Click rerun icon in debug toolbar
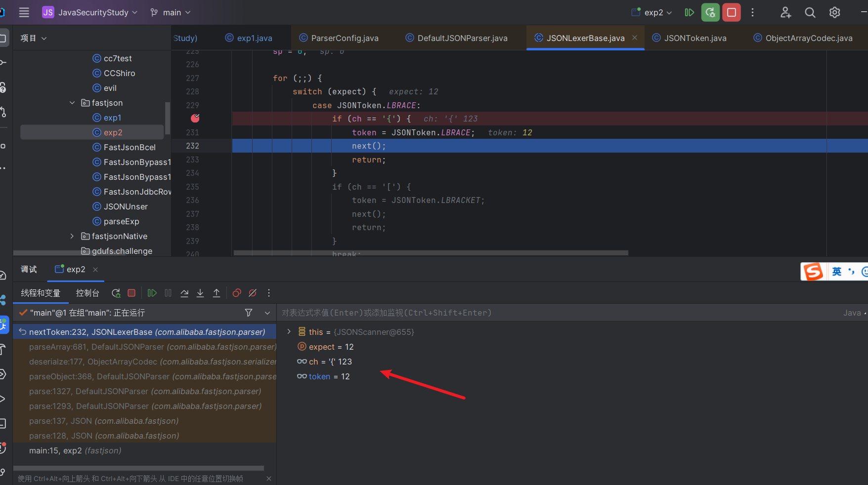Image resolution: width=868 pixels, height=485 pixels. click(x=116, y=293)
